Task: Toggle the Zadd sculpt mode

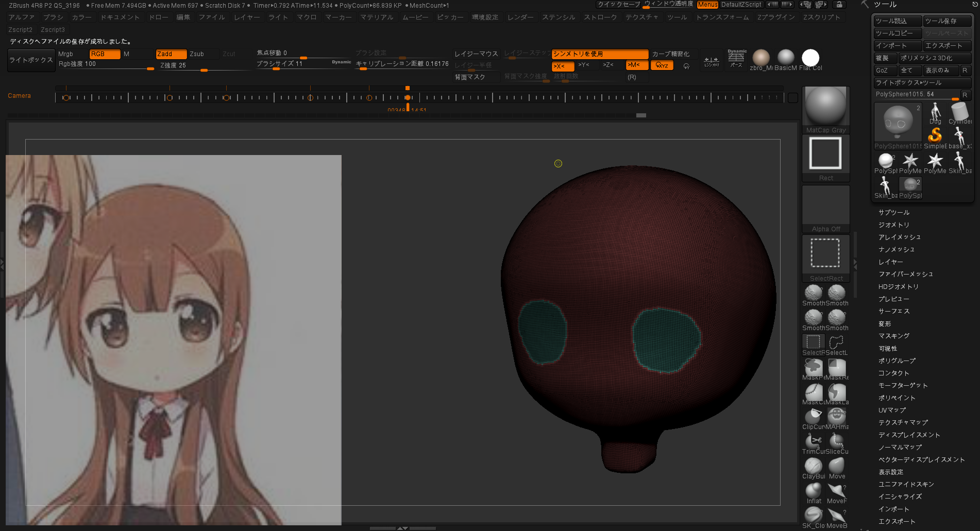Action: click(x=171, y=54)
